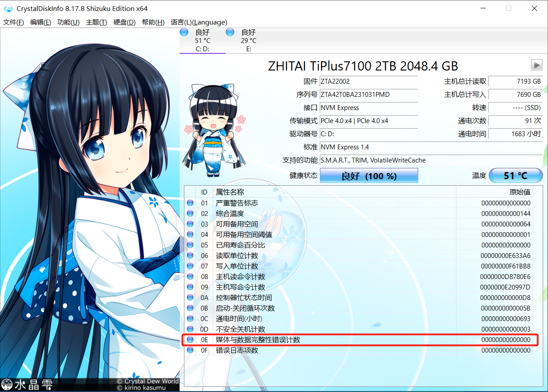Open the 文件(F) menu
This screenshot has height=392, width=548.
click(14, 22)
